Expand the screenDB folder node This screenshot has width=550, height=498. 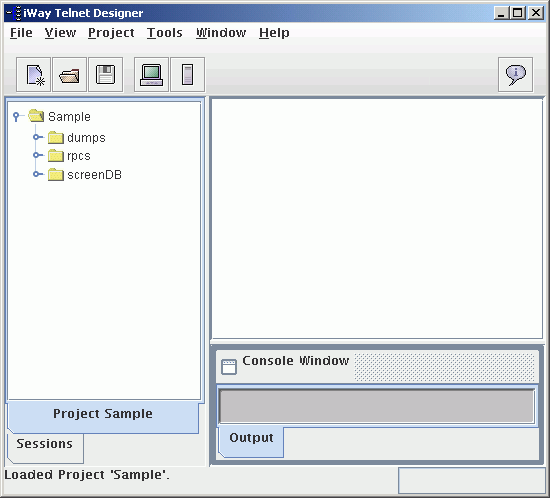(36, 174)
